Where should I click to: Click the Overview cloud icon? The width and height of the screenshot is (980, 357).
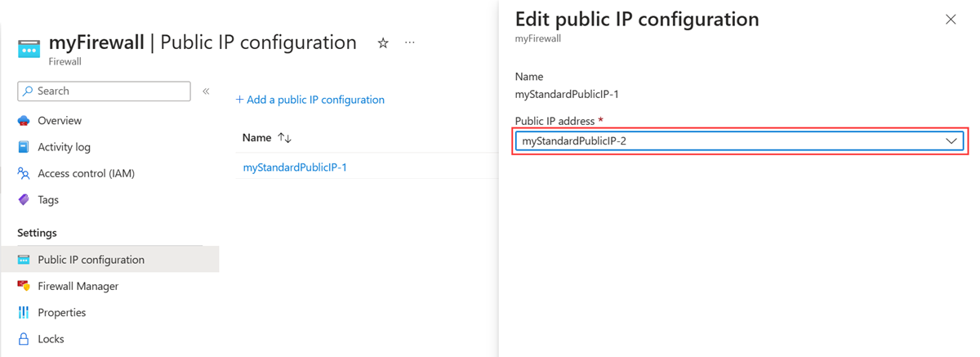coord(24,121)
